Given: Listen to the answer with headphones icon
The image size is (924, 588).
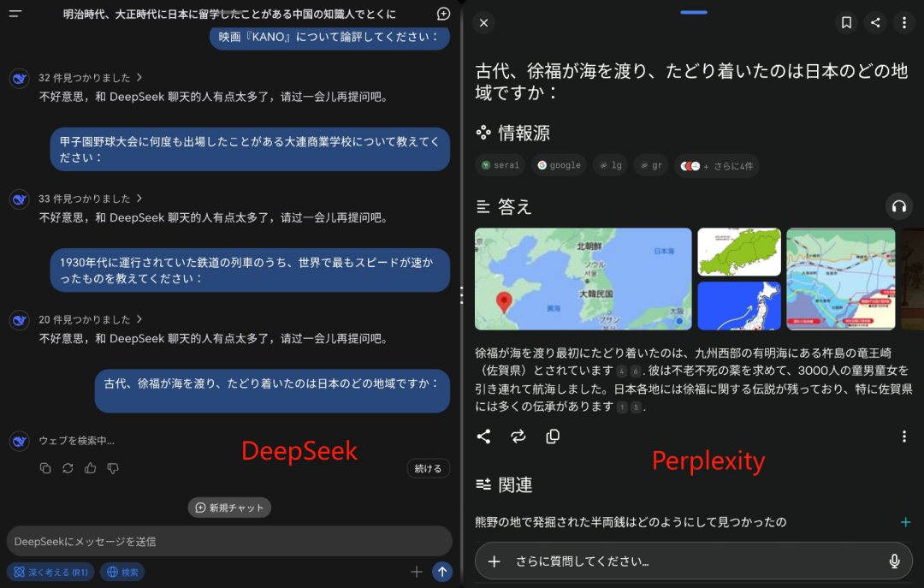Looking at the screenshot, I should click(x=898, y=206).
